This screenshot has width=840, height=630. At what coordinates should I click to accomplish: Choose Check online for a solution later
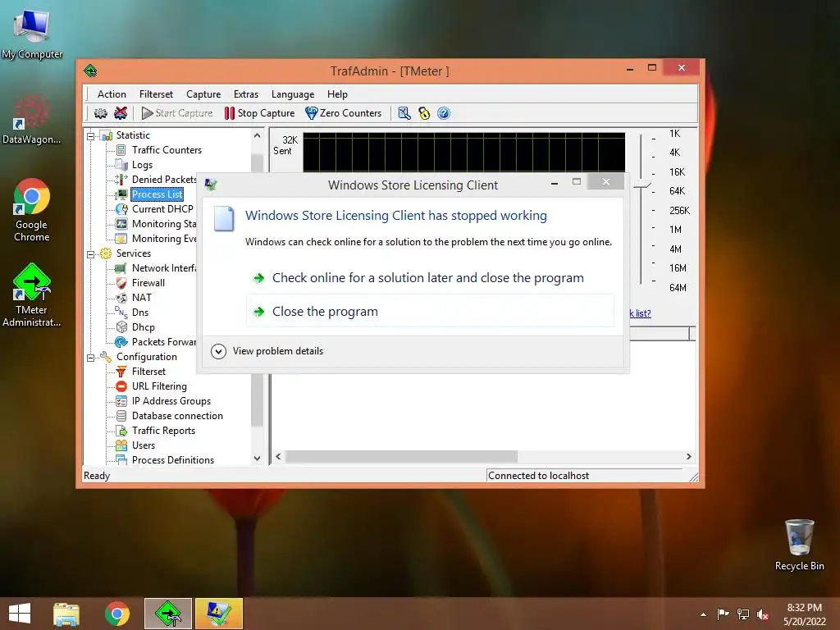point(428,278)
